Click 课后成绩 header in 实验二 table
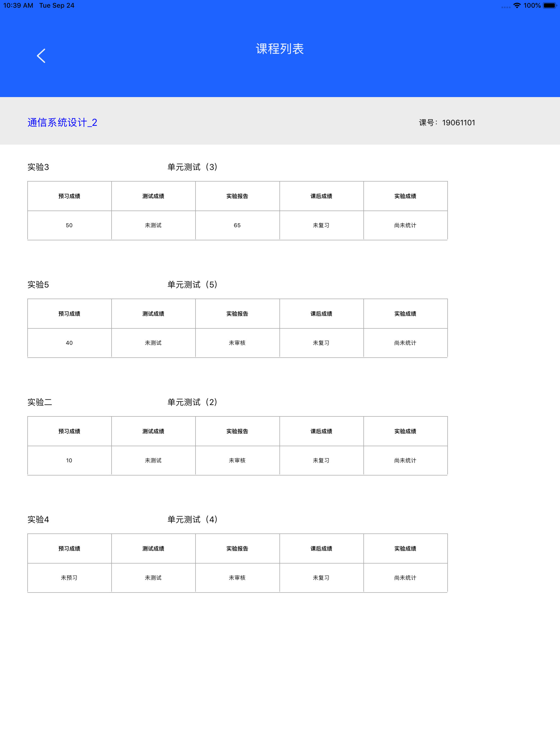This screenshot has width=560, height=747. [321, 431]
